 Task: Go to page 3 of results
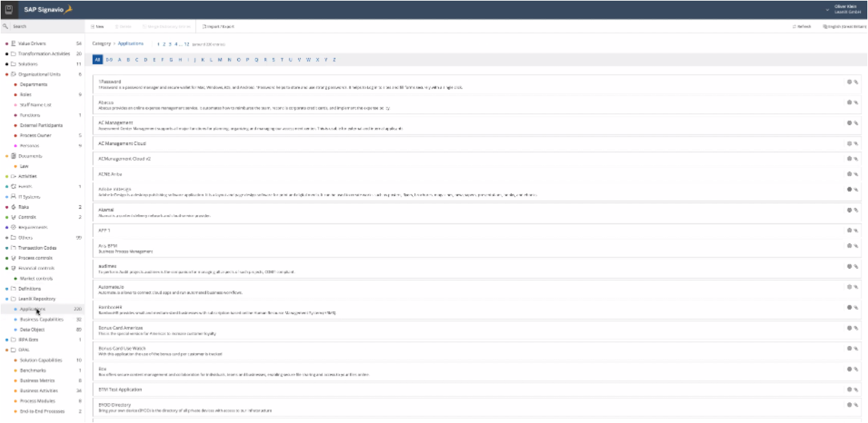170,44
